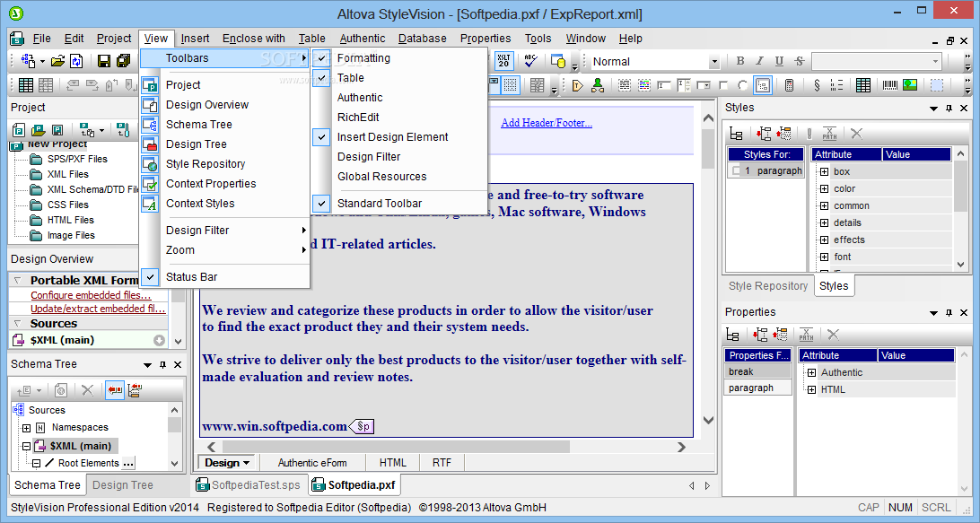This screenshot has width=980, height=523.
Task: Expand the Authentic attribute in Properties
Action: click(x=811, y=372)
